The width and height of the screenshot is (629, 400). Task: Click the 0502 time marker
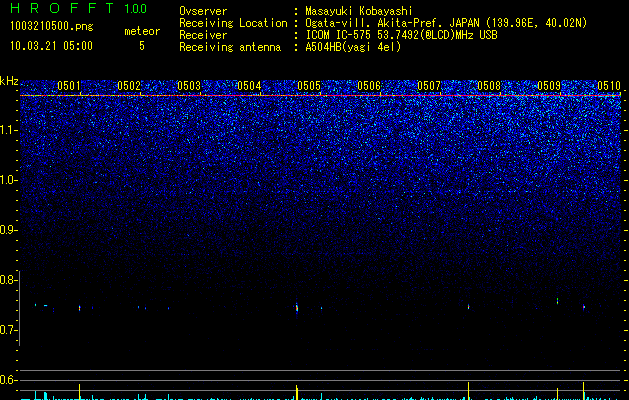pyautogui.click(x=129, y=86)
